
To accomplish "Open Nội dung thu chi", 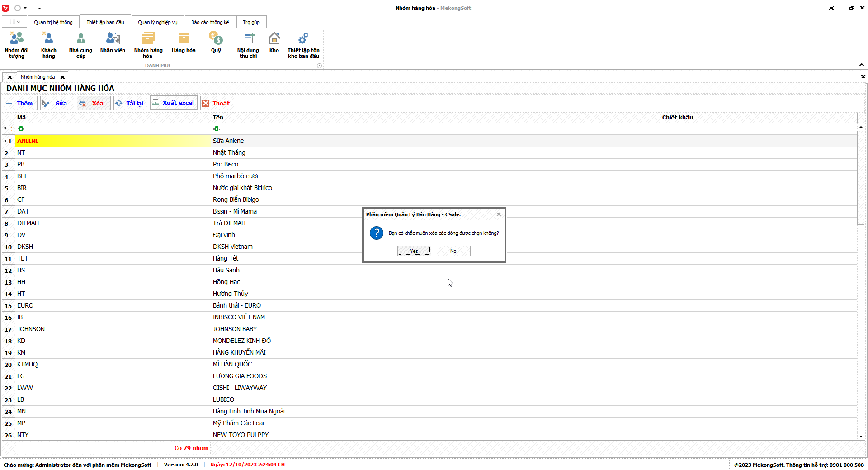I will tap(248, 45).
